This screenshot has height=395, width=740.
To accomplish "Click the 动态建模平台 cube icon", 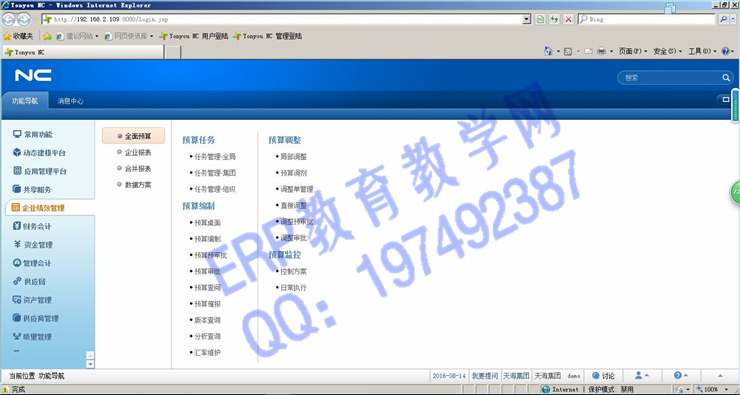I will pos(17,152).
